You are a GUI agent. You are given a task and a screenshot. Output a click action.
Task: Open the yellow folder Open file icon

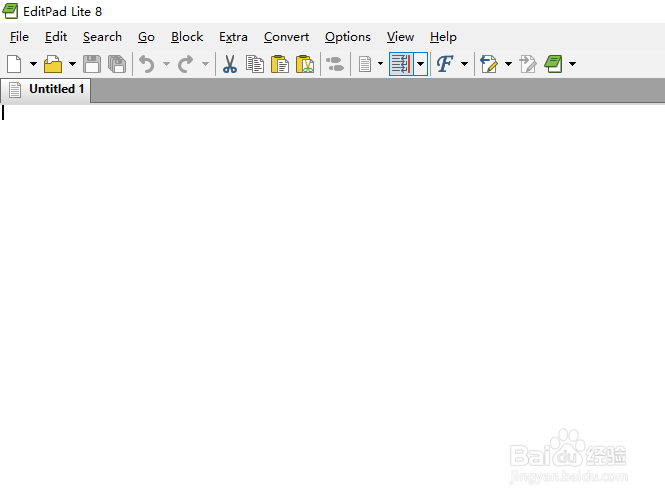(53, 64)
